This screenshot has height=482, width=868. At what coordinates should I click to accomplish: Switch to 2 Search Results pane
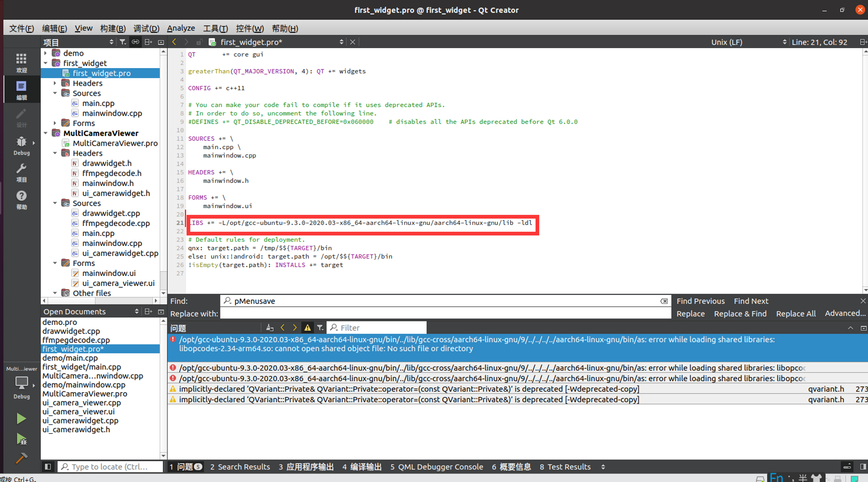240,467
